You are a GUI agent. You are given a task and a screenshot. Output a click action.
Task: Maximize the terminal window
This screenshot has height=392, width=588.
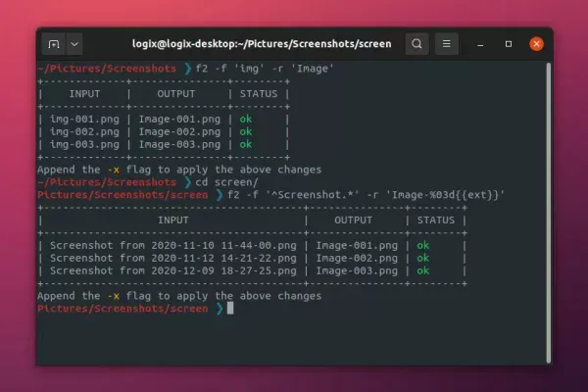point(509,44)
